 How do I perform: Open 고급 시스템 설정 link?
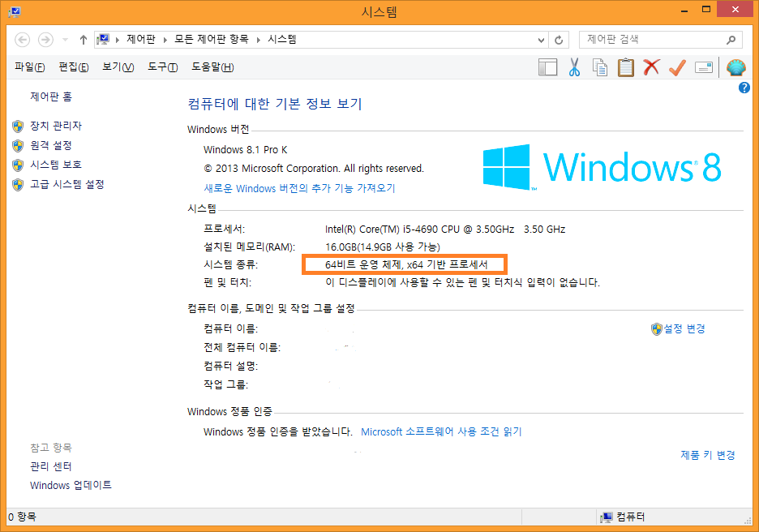67,184
